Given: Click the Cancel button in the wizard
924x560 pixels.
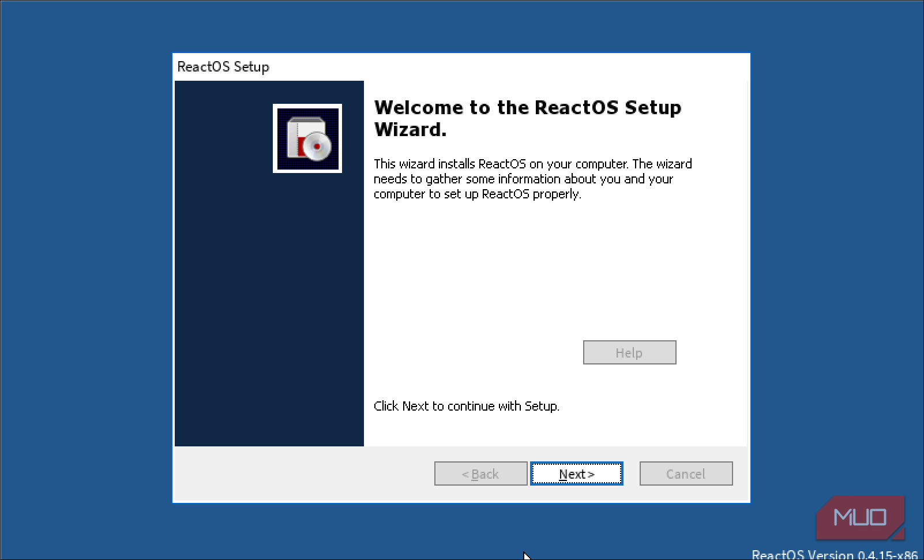Looking at the screenshot, I should point(686,473).
